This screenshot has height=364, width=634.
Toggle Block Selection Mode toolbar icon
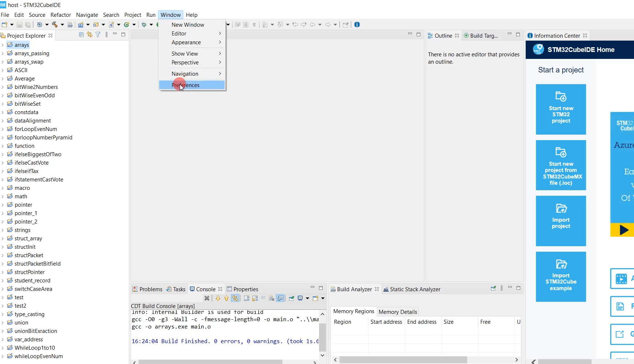point(246,25)
